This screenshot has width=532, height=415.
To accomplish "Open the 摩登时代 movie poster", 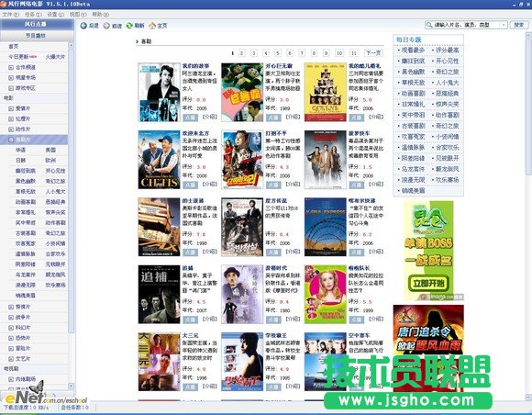I will tap(242, 295).
